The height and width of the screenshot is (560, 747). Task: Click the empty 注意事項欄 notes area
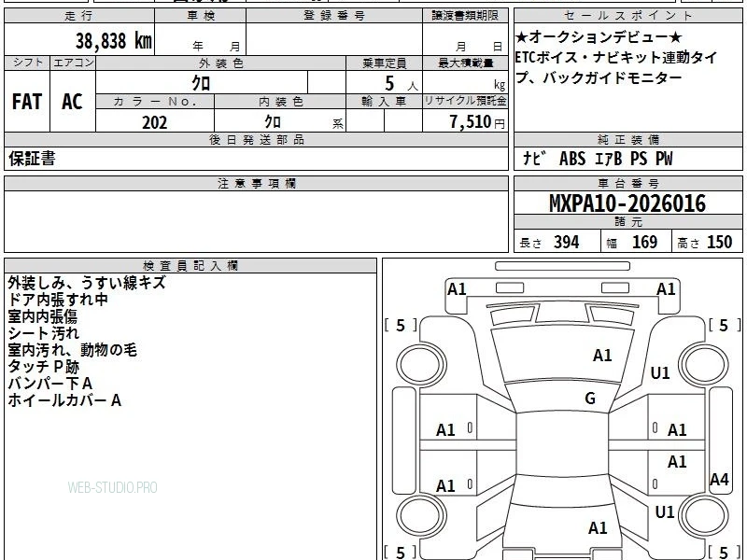256,221
